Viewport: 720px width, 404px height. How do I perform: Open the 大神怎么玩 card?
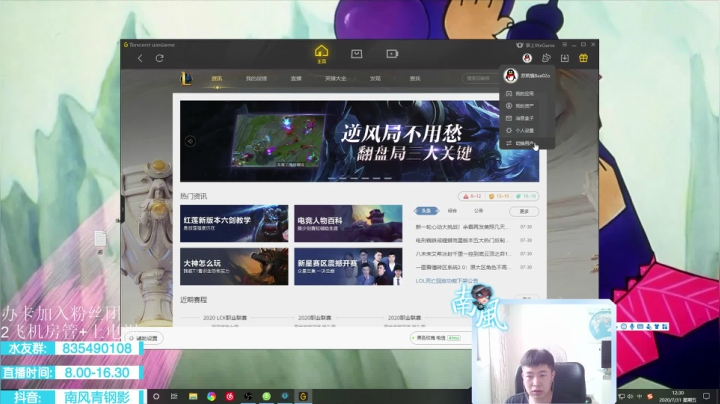(234, 266)
